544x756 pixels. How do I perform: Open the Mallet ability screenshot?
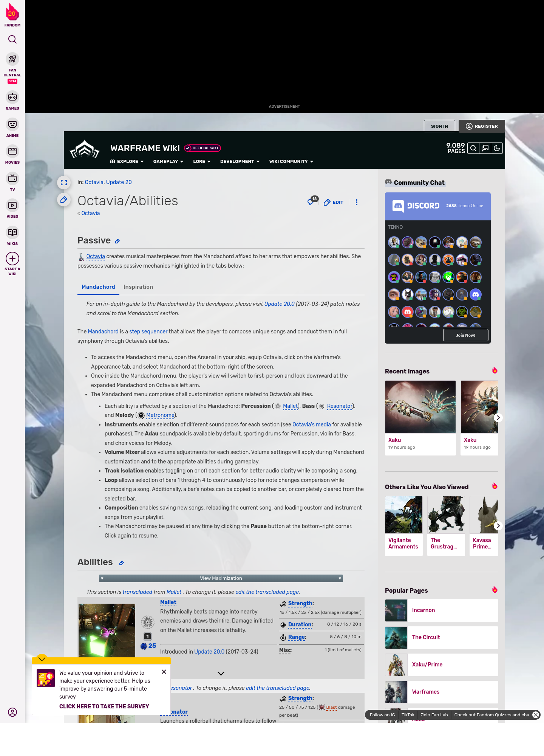107,631
